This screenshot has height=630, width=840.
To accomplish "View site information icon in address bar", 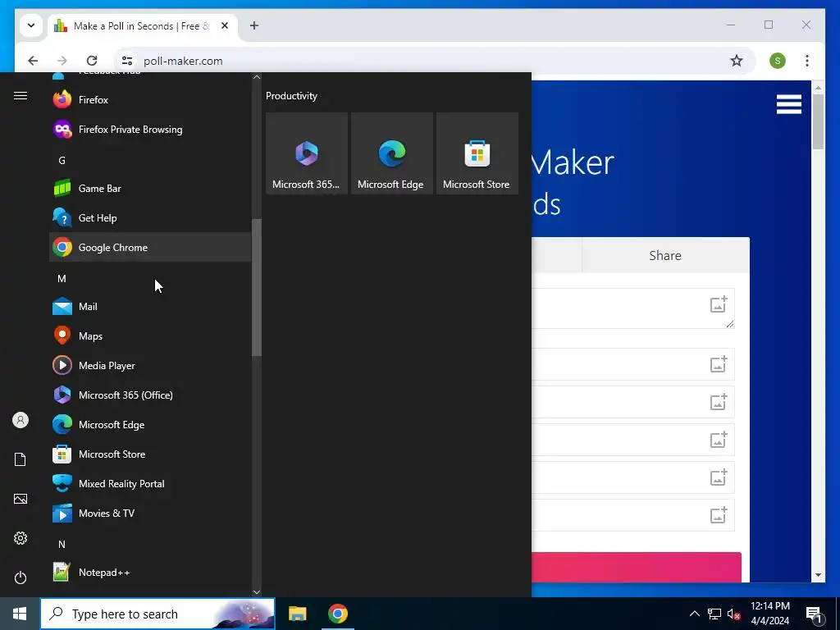I will 127,61.
